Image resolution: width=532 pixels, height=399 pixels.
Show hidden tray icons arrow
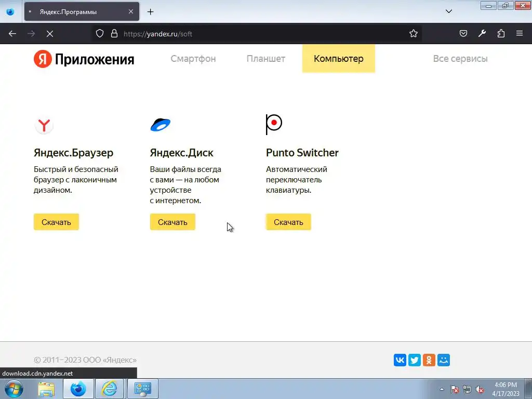(442, 389)
